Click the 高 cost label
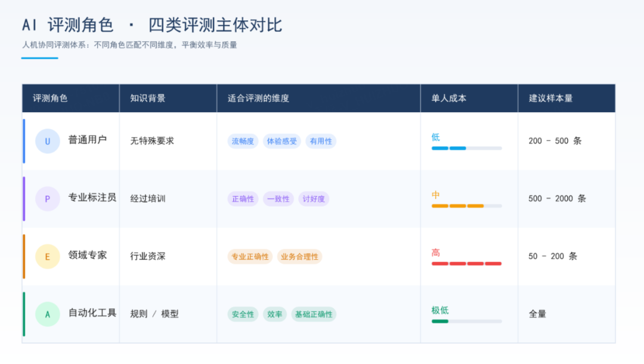 coord(435,252)
